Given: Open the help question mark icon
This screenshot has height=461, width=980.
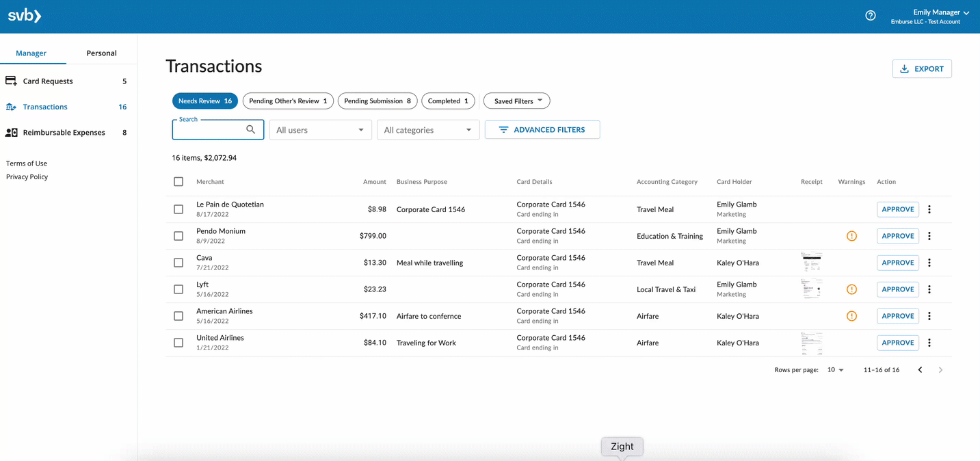Looking at the screenshot, I should tap(871, 16).
